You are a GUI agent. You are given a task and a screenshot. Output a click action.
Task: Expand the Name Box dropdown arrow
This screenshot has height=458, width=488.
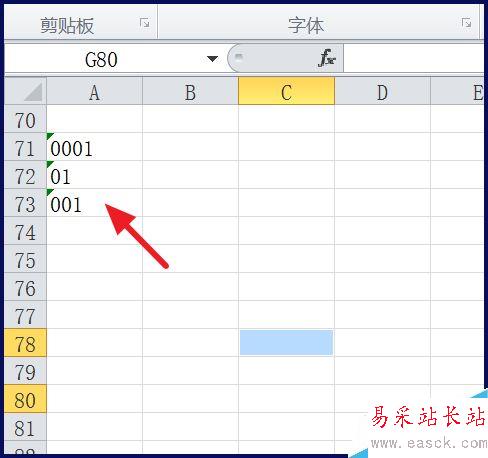[212, 59]
